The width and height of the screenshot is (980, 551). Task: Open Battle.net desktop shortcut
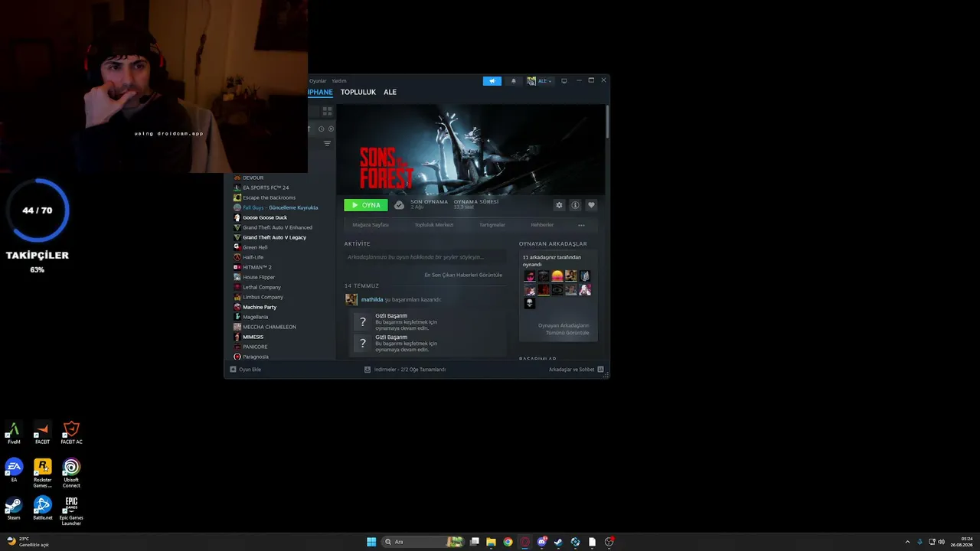click(42, 508)
